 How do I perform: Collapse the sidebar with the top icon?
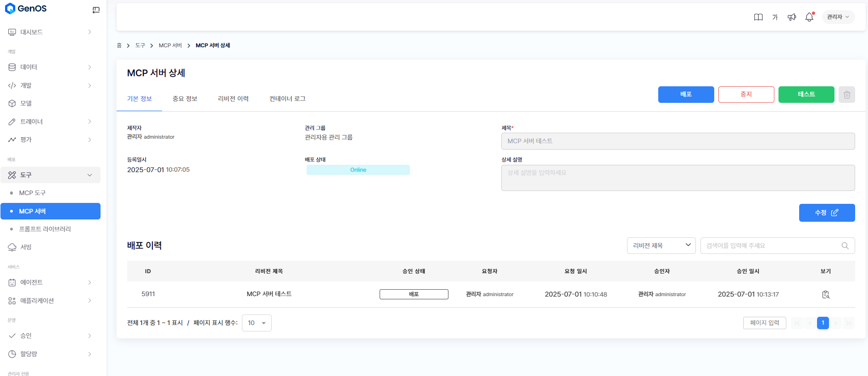coord(96,10)
